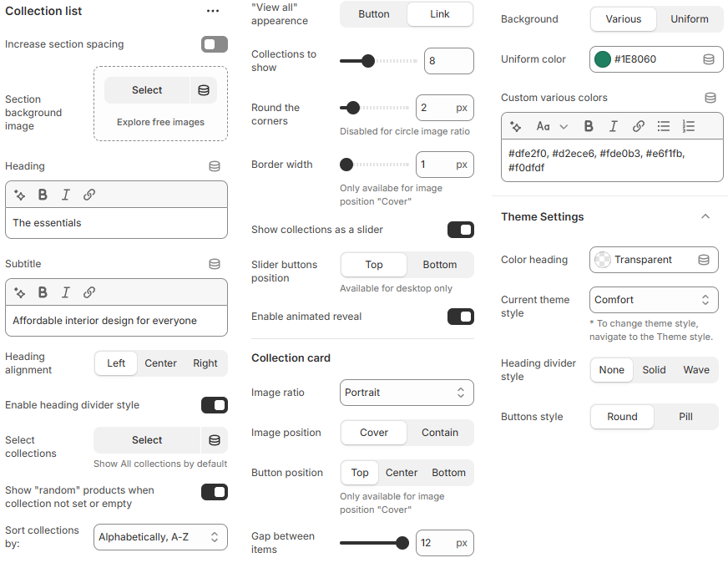This screenshot has height=573, width=728.
Task: Click dynamic source icon for Section background image
Action: tap(204, 90)
